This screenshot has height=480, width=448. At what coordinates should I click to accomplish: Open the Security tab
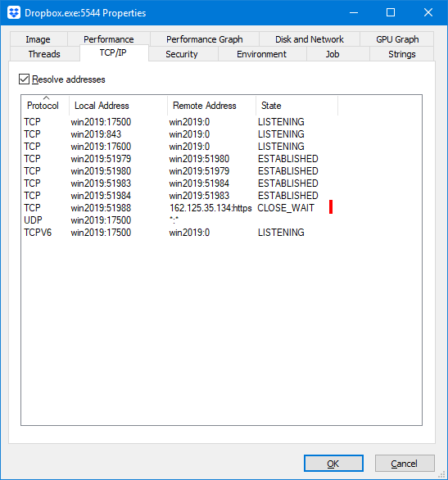click(x=182, y=54)
